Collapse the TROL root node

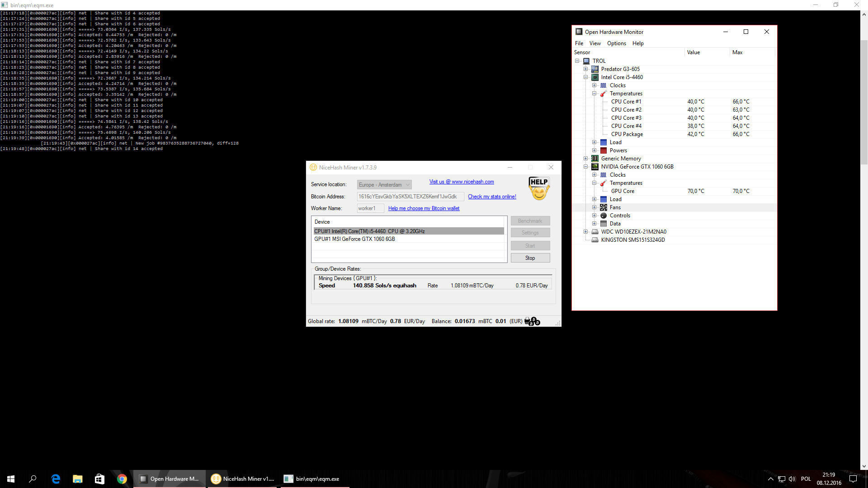pyautogui.click(x=577, y=61)
